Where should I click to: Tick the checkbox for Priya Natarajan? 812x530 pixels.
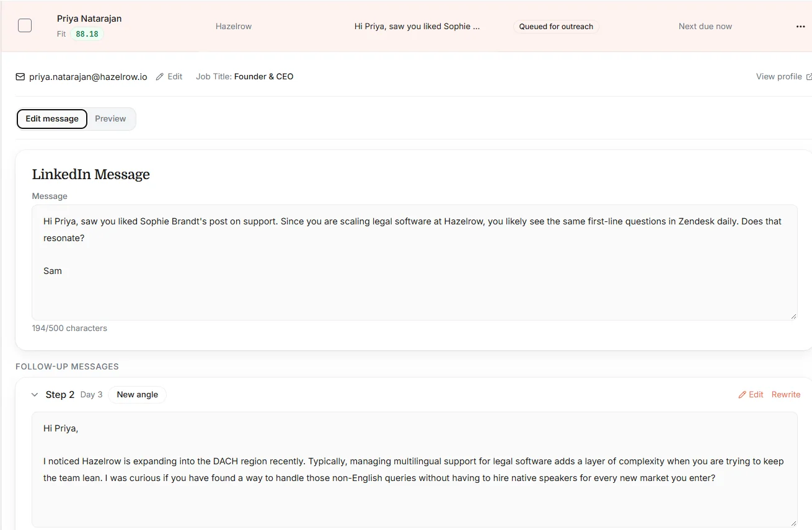[25, 25]
